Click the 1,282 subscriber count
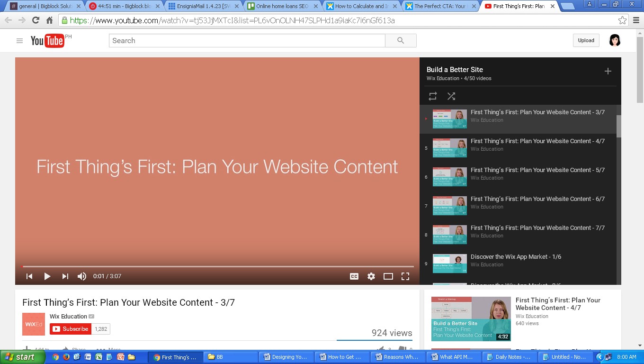 101,329
